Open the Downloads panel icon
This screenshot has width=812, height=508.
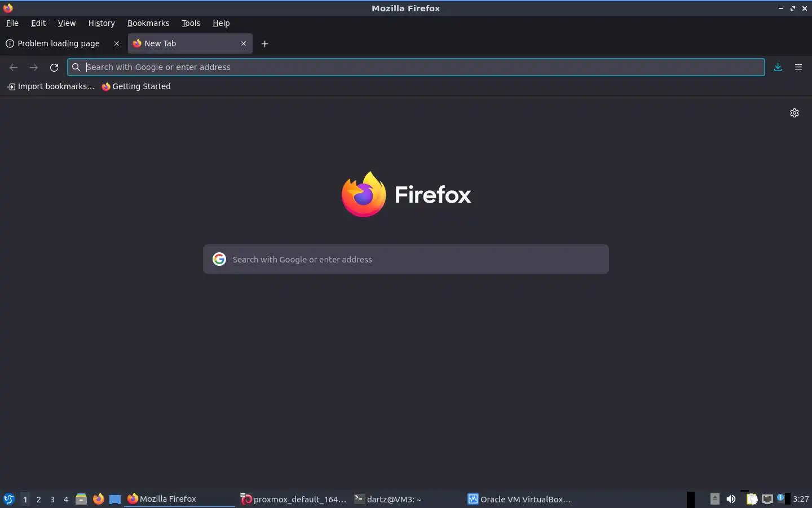coord(778,67)
